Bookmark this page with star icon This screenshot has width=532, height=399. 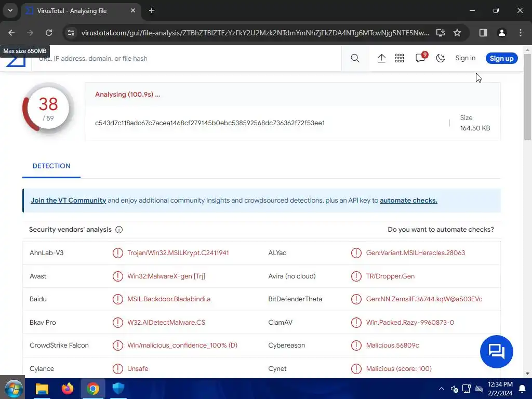457,33
